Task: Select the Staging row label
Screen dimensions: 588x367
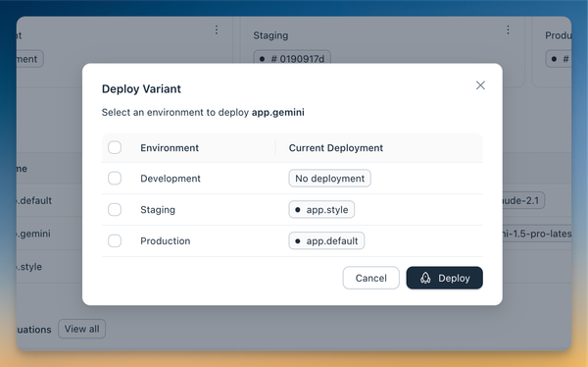Action: tap(158, 210)
